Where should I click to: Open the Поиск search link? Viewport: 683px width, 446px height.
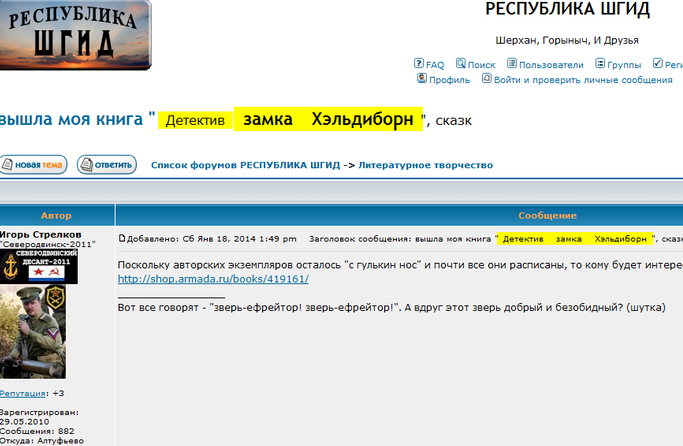click(x=481, y=65)
